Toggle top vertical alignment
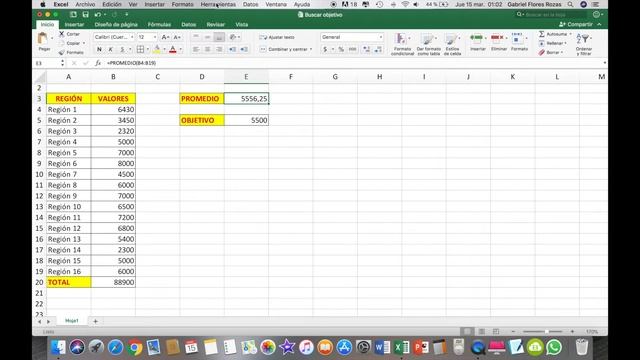This screenshot has width=640, height=360. [196, 37]
